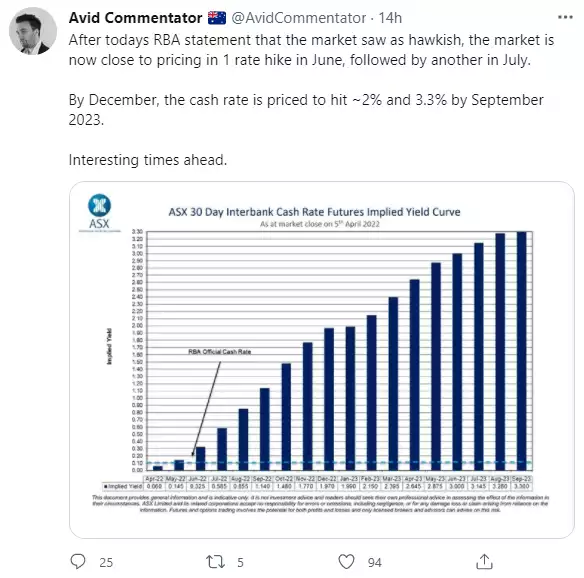Click the chart title ASX 30 Day Interbank

[x=314, y=212]
